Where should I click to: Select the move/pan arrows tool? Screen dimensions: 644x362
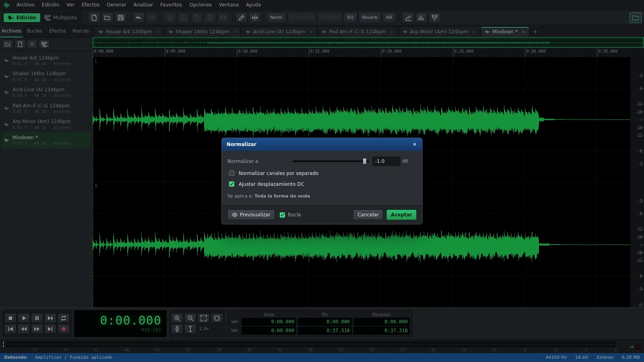coord(255,18)
